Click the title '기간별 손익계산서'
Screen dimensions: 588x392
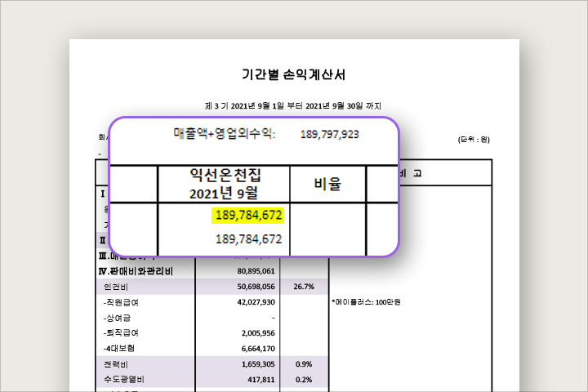294,74
